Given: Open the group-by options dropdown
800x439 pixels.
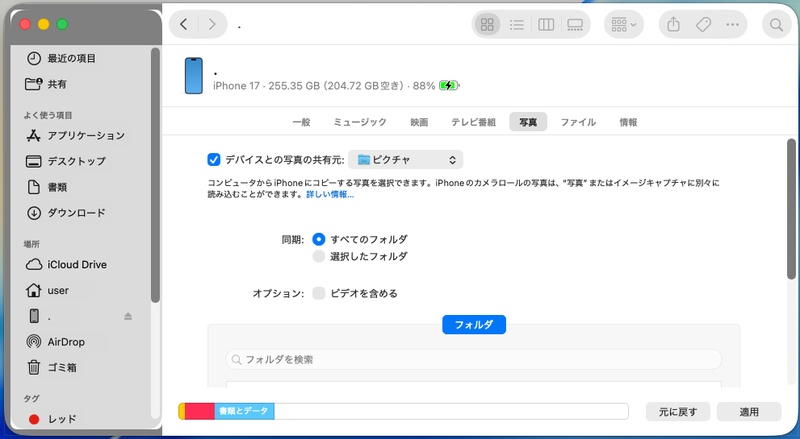Looking at the screenshot, I should tap(624, 25).
